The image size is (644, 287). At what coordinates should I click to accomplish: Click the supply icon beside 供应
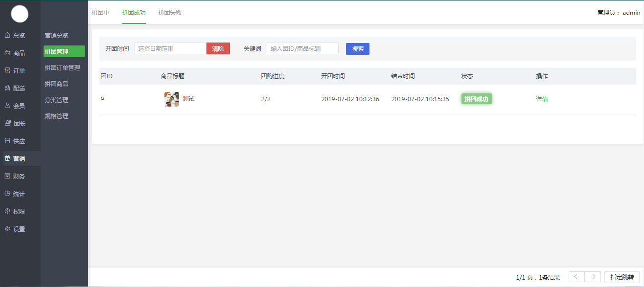click(x=7, y=141)
